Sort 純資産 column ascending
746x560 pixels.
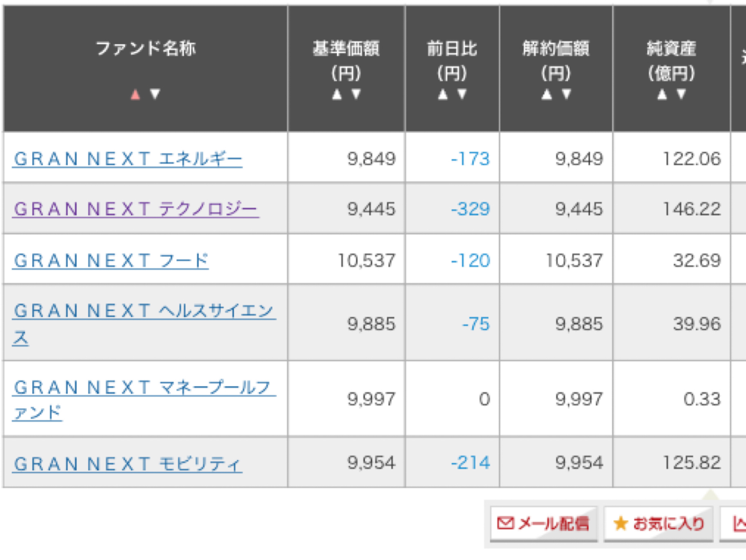tap(662, 94)
